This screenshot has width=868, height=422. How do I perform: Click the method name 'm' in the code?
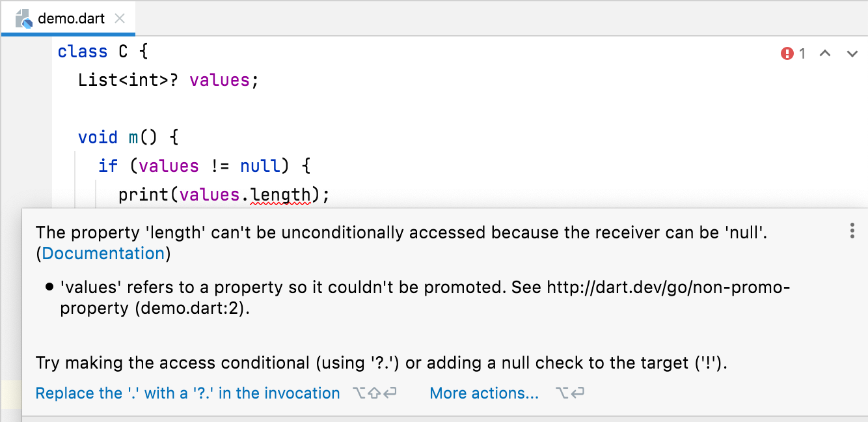click(133, 137)
